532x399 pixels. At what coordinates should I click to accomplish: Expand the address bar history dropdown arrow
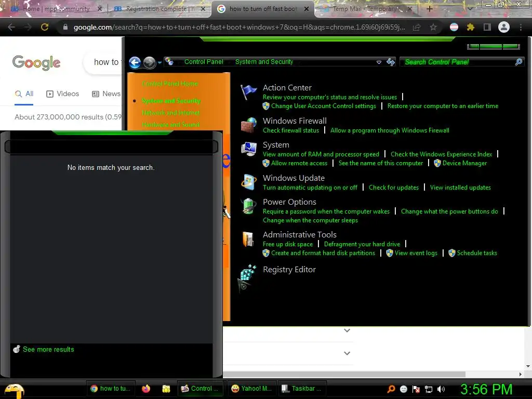pos(379,62)
